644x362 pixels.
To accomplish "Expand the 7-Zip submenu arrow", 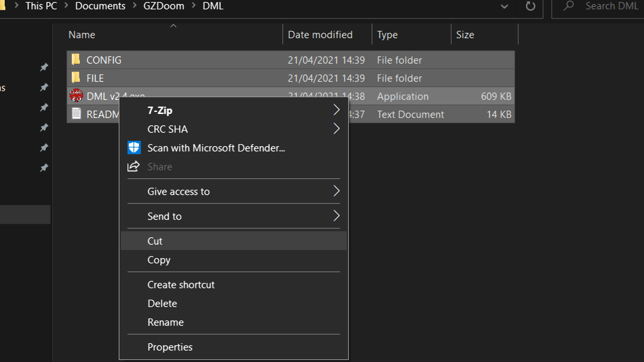I will [336, 110].
